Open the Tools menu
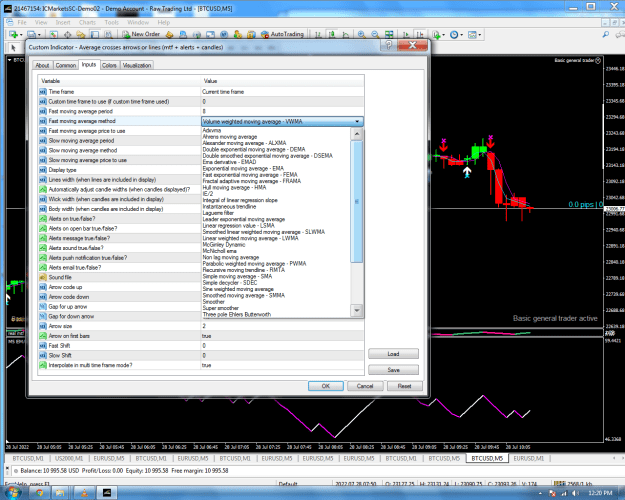The height and width of the screenshot is (500, 625). coord(112,22)
